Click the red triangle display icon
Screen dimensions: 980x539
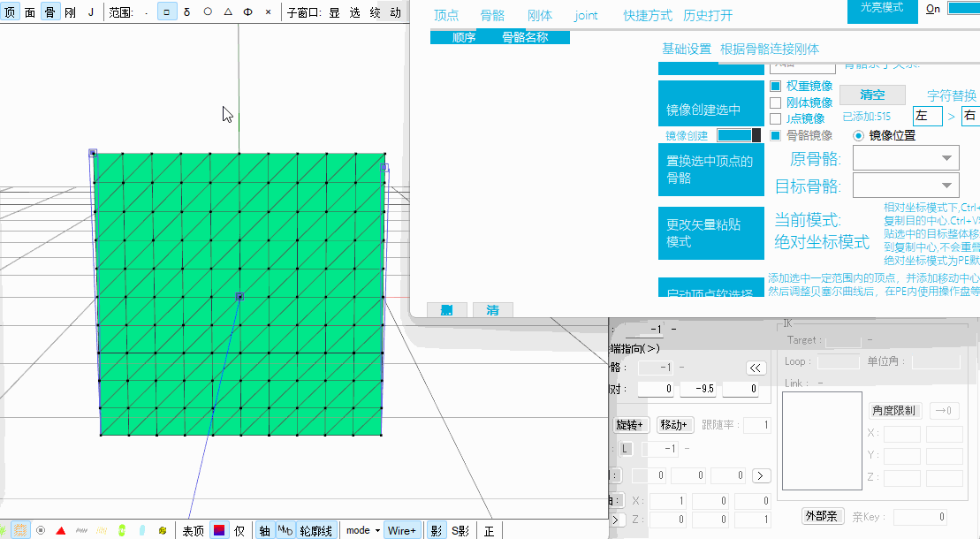pyautogui.click(x=61, y=530)
